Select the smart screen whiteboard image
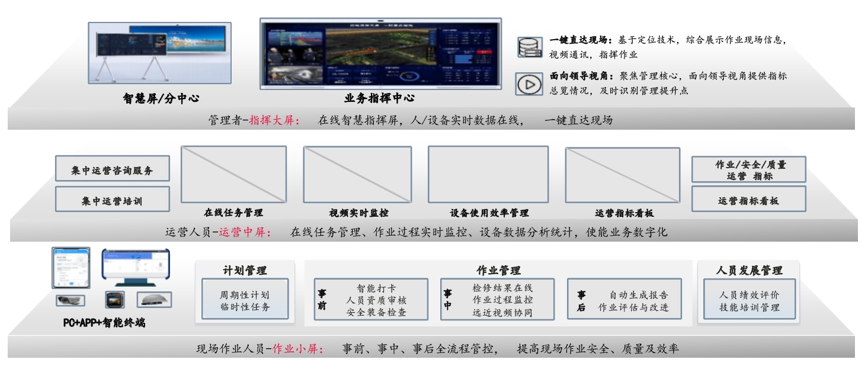Screen dimensions: 868x369 160,53
